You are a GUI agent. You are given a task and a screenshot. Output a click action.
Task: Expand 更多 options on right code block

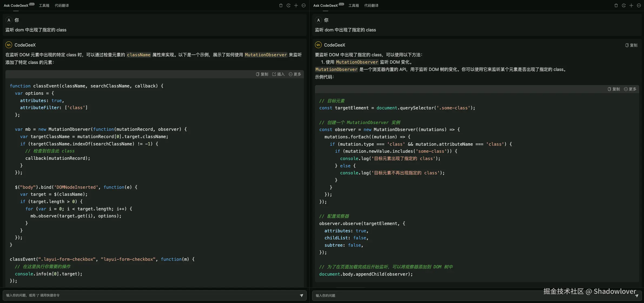[x=630, y=89]
